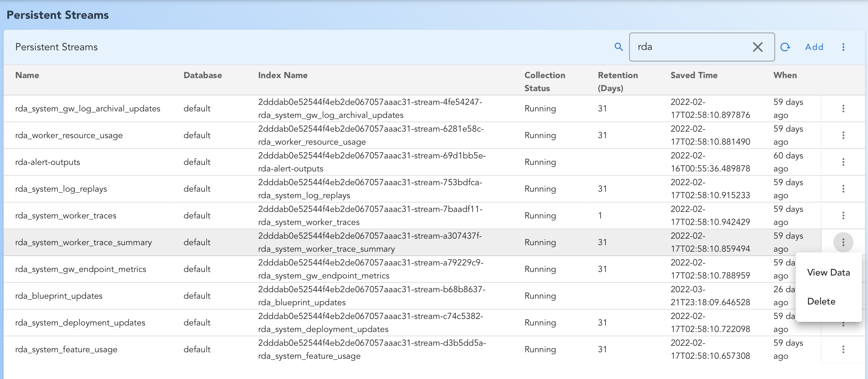Click inside the rda search field
This screenshot has height=379, width=868.
690,47
